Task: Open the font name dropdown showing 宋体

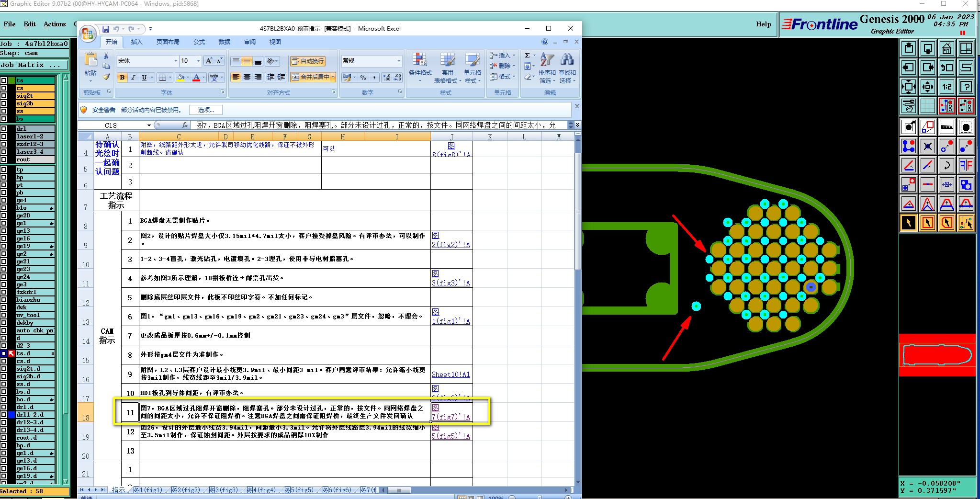Action: (175, 61)
